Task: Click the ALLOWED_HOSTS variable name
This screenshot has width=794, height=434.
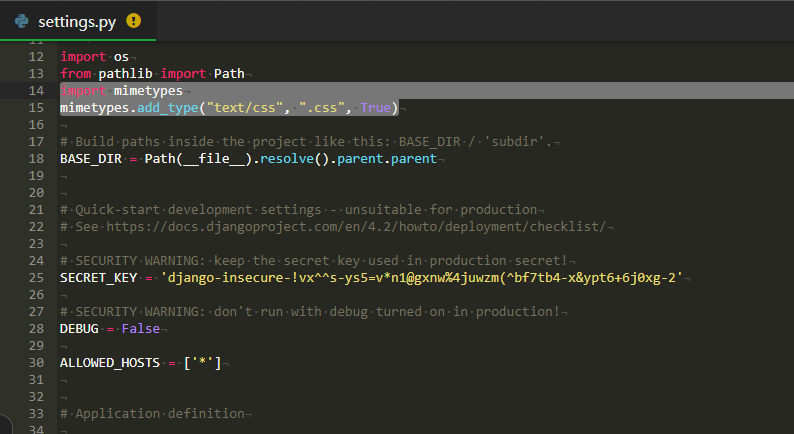Action: click(110, 363)
